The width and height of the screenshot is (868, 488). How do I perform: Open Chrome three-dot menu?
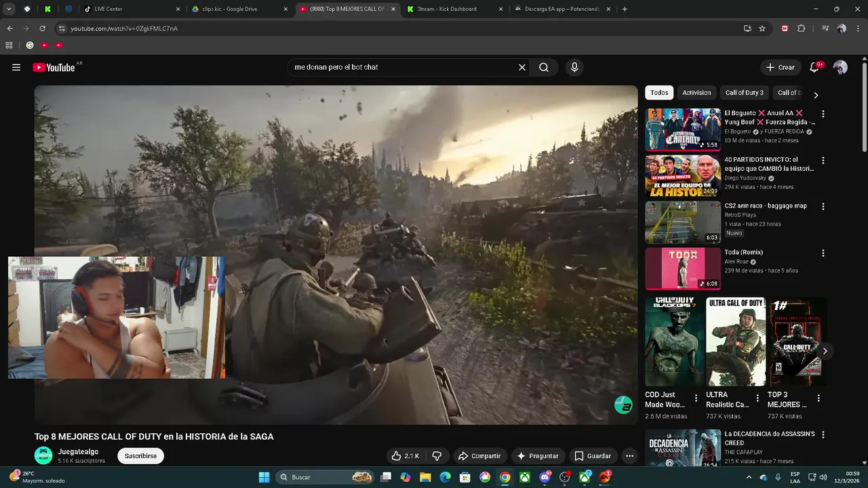click(x=858, y=28)
